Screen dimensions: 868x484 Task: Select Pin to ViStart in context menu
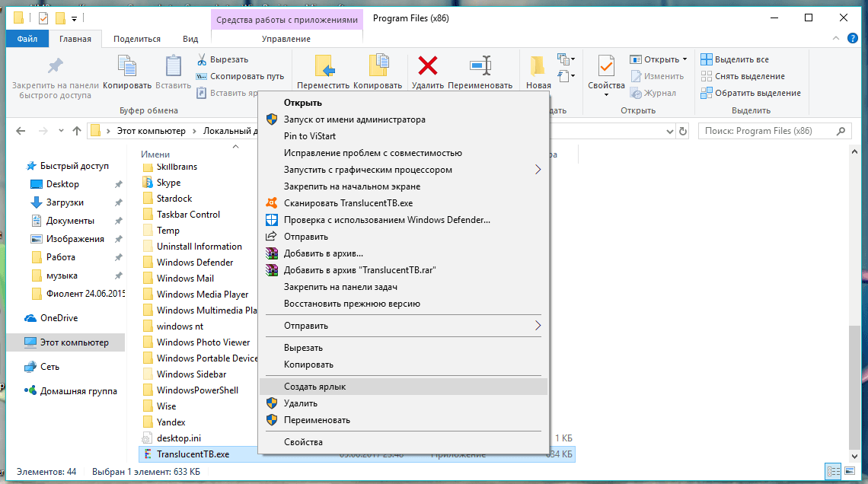pos(403,136)
